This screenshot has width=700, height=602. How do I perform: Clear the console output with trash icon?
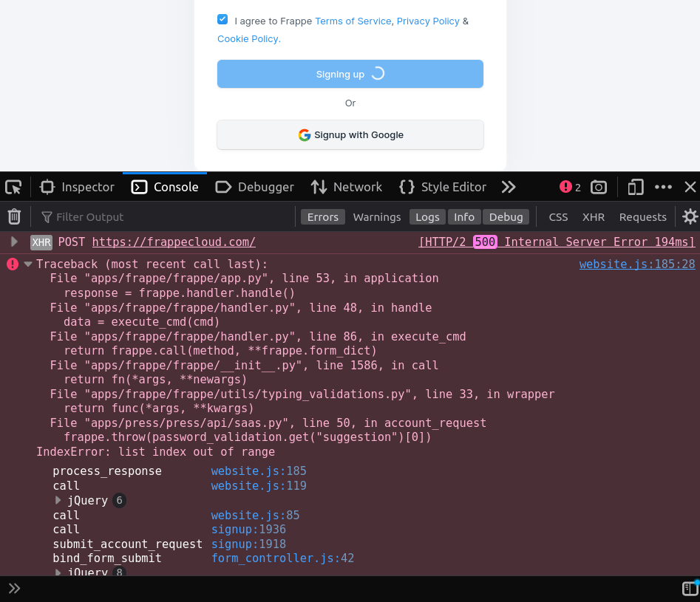(x=13, y=216)
